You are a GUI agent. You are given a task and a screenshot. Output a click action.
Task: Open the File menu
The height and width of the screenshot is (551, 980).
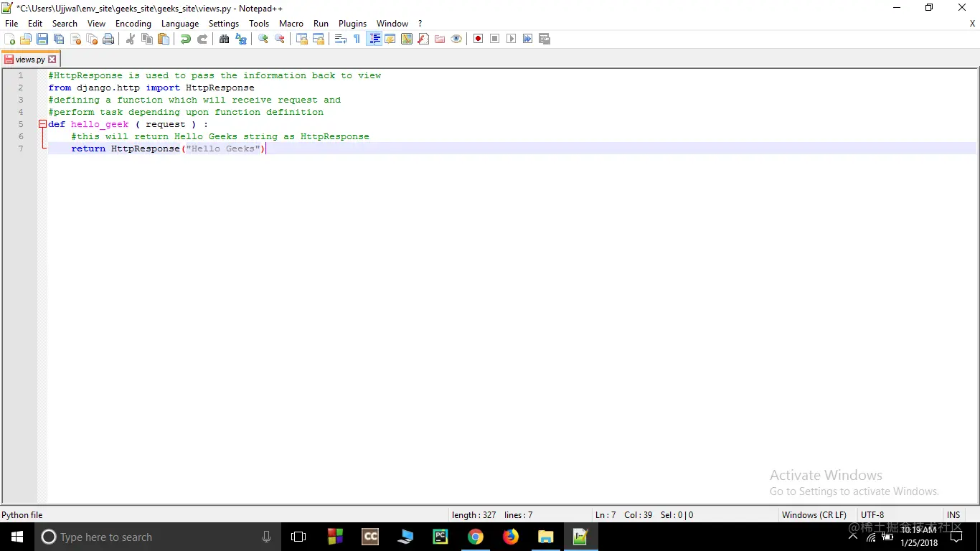(x=11, y=23)
